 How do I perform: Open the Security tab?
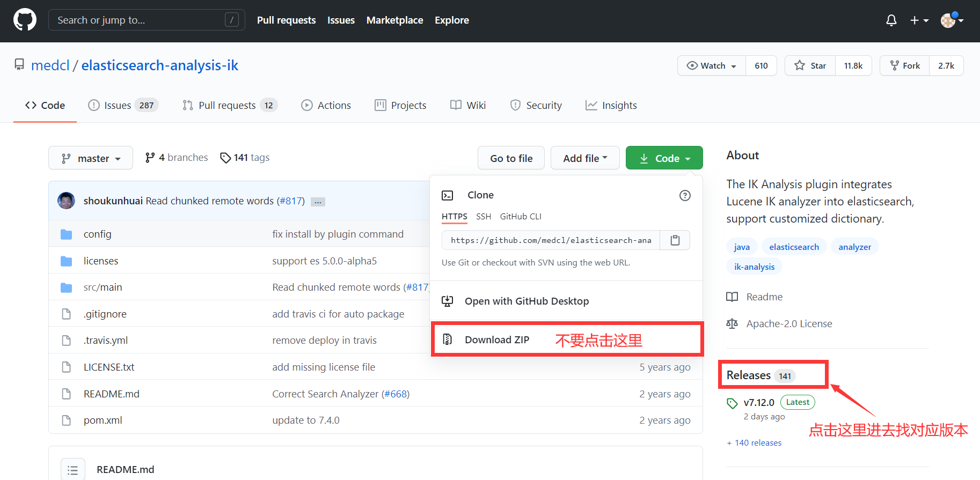tap(536, 105)
